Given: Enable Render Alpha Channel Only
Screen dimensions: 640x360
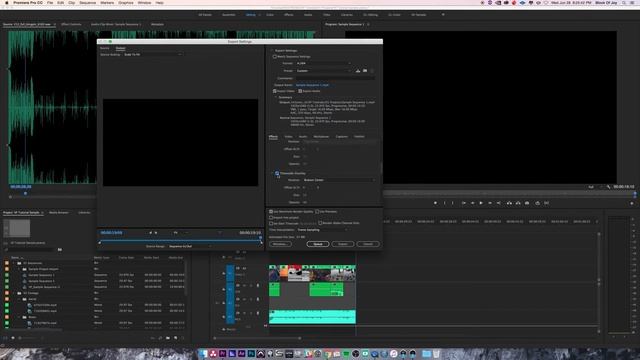Looking at the screenshot, I should click(320, 223).
